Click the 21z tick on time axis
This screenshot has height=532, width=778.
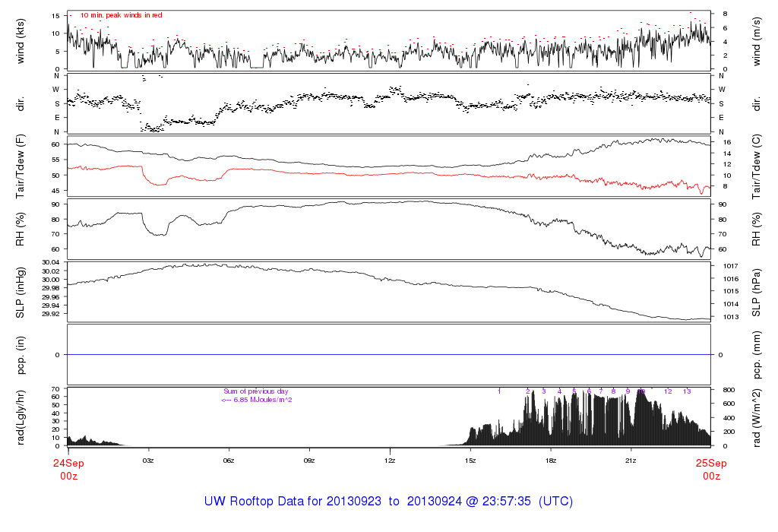click(631, 461)
